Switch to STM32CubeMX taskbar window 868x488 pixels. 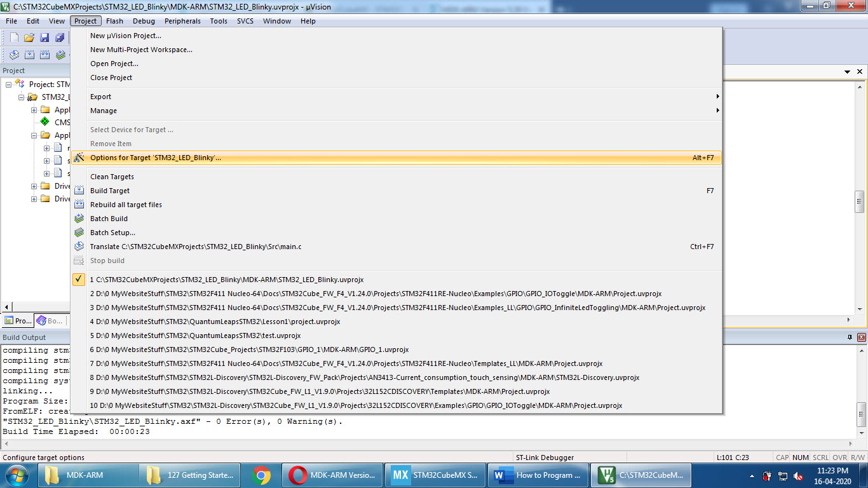pos(436,475)
